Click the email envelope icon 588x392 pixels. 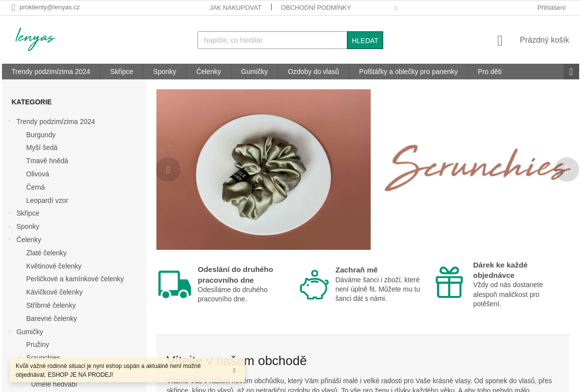[x=13, y=7]
